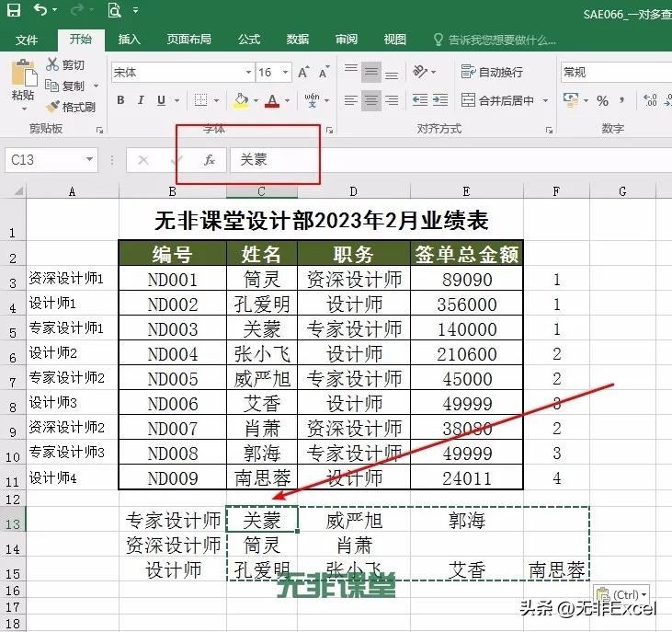Click the formula bar showing 关蒙
This screenshot has height=632, width=672.
(x=450, y=160)
